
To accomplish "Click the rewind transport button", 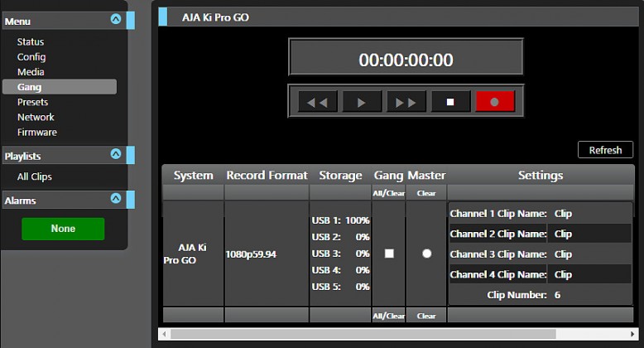I will (x=318, y=102).
